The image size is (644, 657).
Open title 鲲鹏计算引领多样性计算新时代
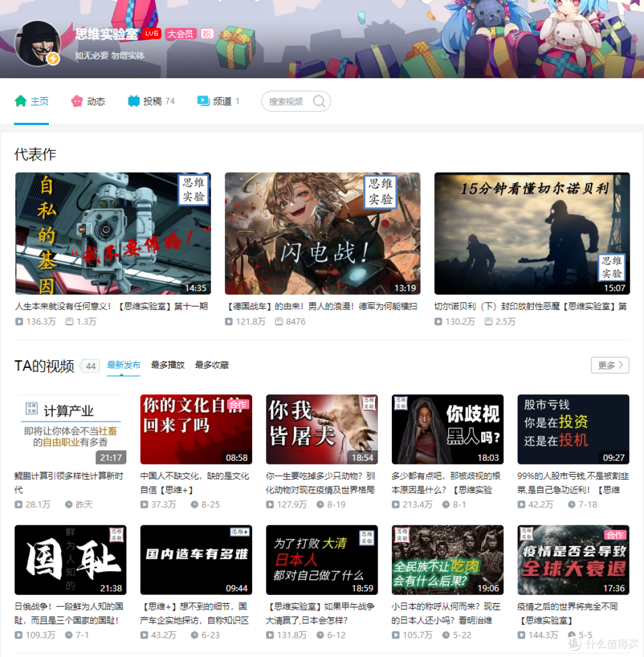click(69, 483)
